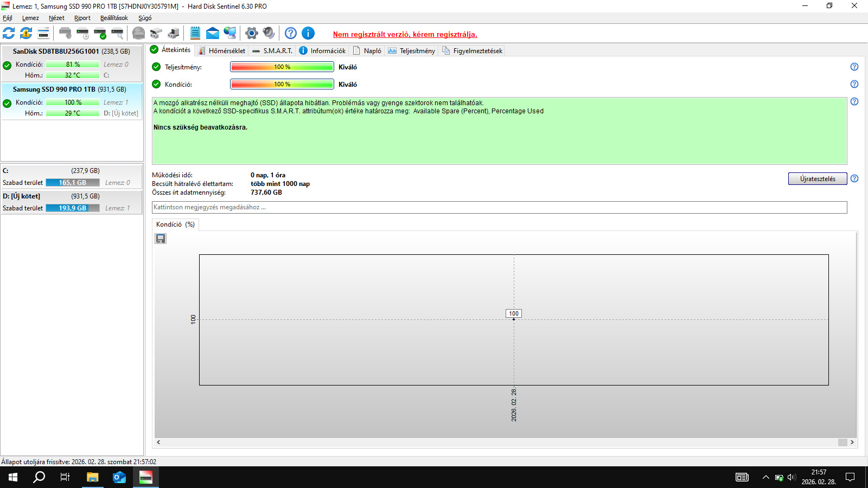
Task: Click the Teljesítmény 100 % progress bar
Action: [282, 67]
